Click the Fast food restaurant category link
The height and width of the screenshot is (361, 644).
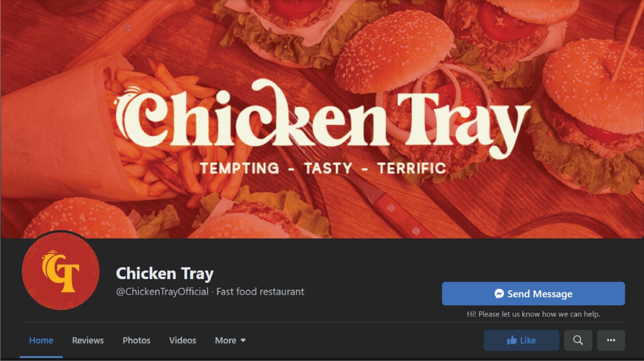coord(260,292)
